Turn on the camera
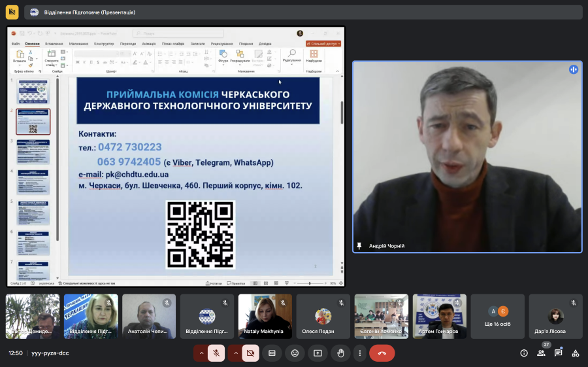Viewport: 588px width, 367px height. tap(250, 353)
